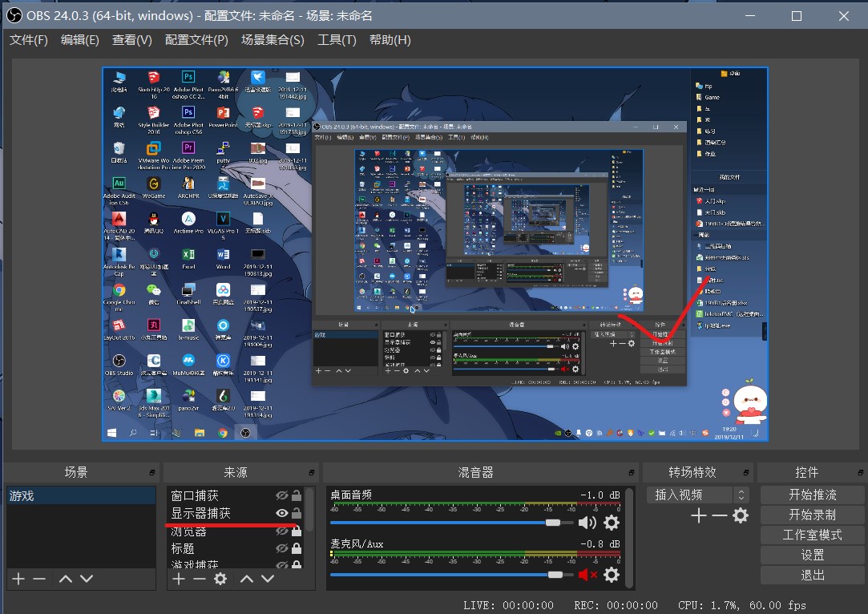868x614 pixels.
Task: Open the 编辑(E) menu
Action: tap(79, 40)
